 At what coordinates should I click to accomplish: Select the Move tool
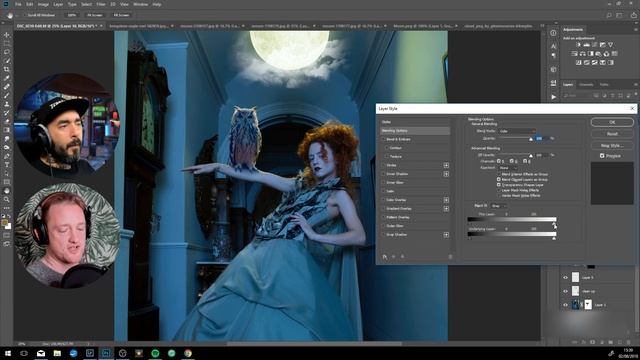pyautogui.click(x=7, y=35)
